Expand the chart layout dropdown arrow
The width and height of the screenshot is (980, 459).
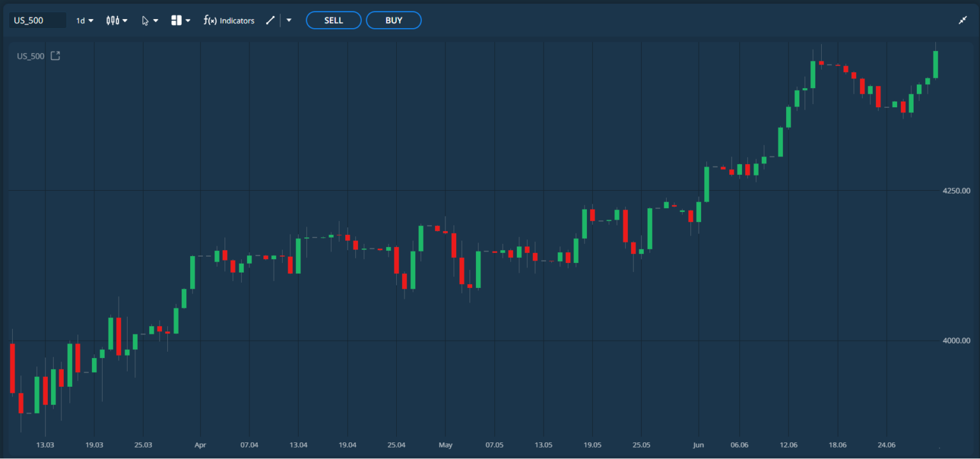pyautogui.click(x=188, y=20)
